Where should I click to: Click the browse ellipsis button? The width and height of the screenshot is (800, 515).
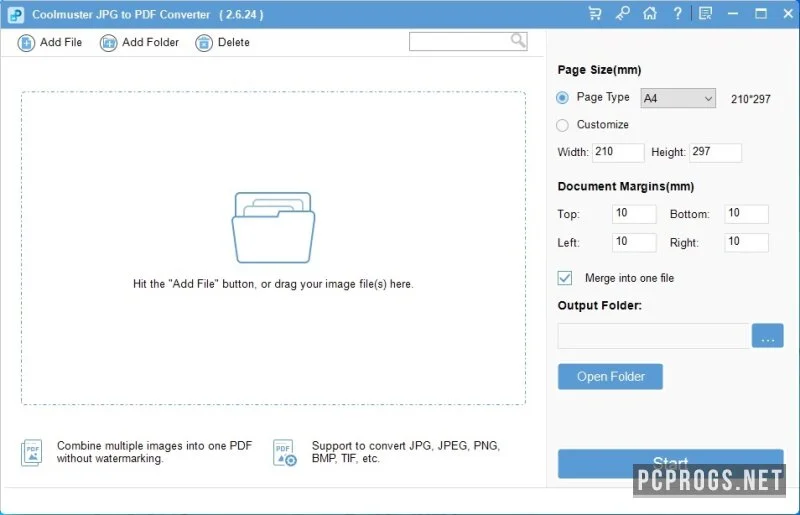click(x=767, y=335)
